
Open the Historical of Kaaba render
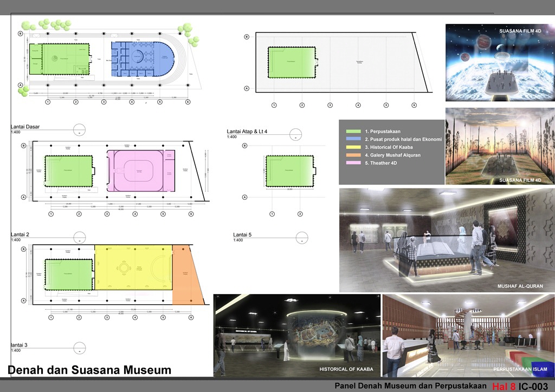[x=296, y=335]
